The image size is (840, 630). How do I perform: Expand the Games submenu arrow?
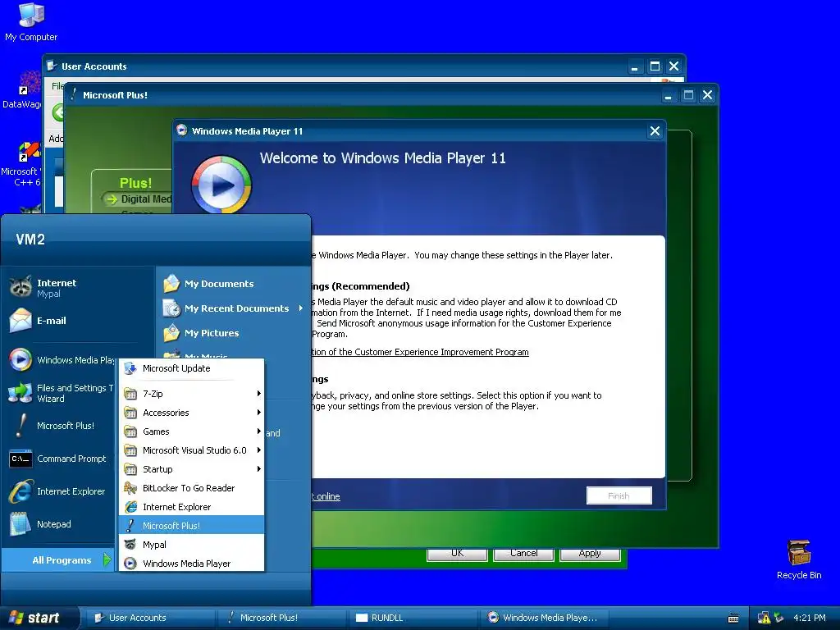pyautogui.click(x=258, y=431)
